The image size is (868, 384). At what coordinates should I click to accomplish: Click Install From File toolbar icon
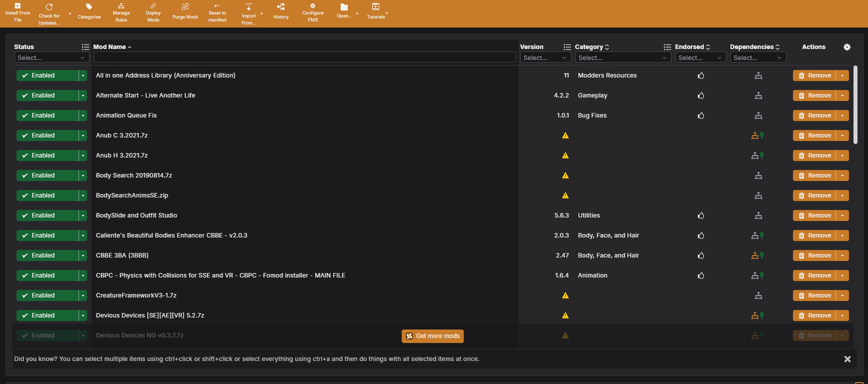coord(18,6)
